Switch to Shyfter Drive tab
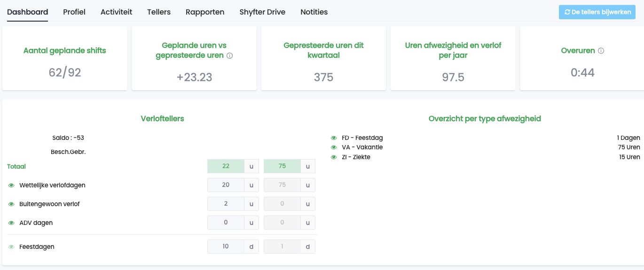The image size is (644, 270). pyautogui.click(x=262, y=12)
